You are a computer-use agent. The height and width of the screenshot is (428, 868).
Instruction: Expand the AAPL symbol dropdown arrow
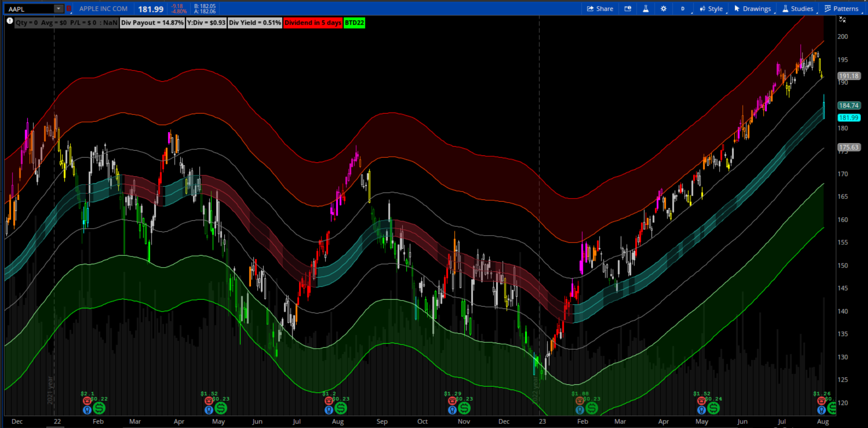(58, 9)
